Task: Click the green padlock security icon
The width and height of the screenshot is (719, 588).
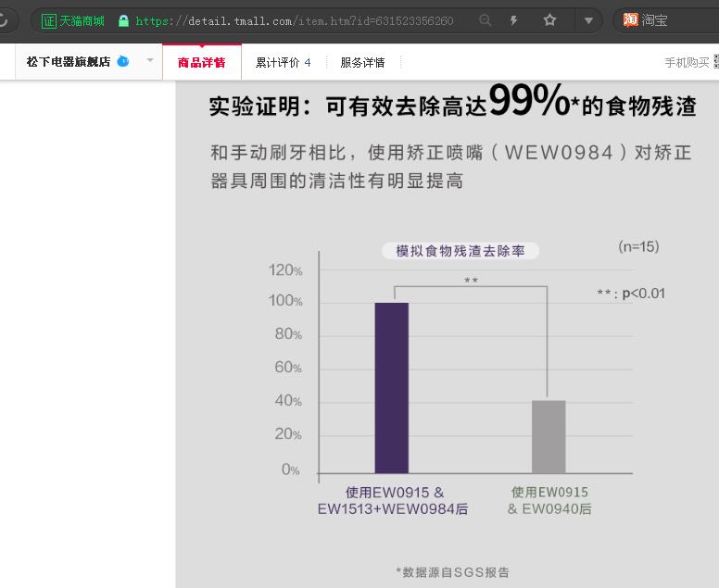Action: coord(123,20)
